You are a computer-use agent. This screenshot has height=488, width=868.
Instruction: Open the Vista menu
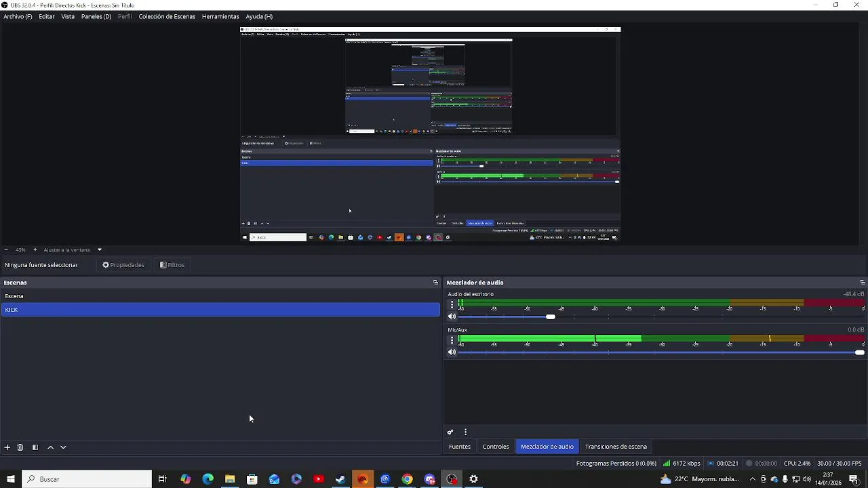click(68, 16)
